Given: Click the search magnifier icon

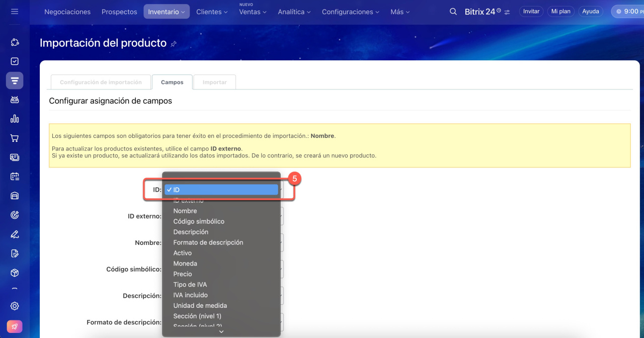Looking at the screenshot, I should pos(453,12).
